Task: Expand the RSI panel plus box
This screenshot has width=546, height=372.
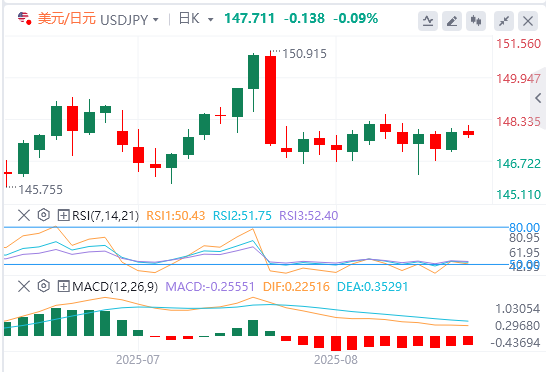Action: [x=63, y=216]
